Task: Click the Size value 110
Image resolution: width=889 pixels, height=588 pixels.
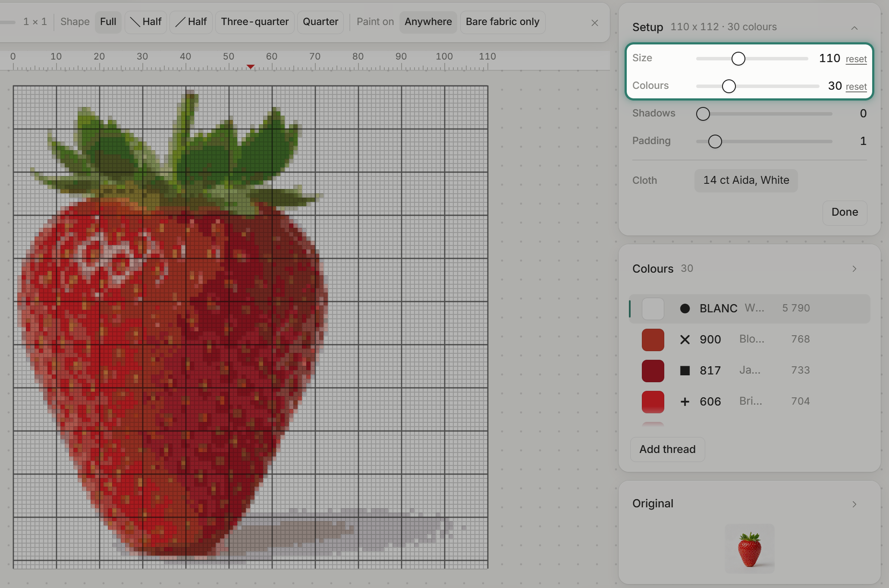Action: (829, 58)
